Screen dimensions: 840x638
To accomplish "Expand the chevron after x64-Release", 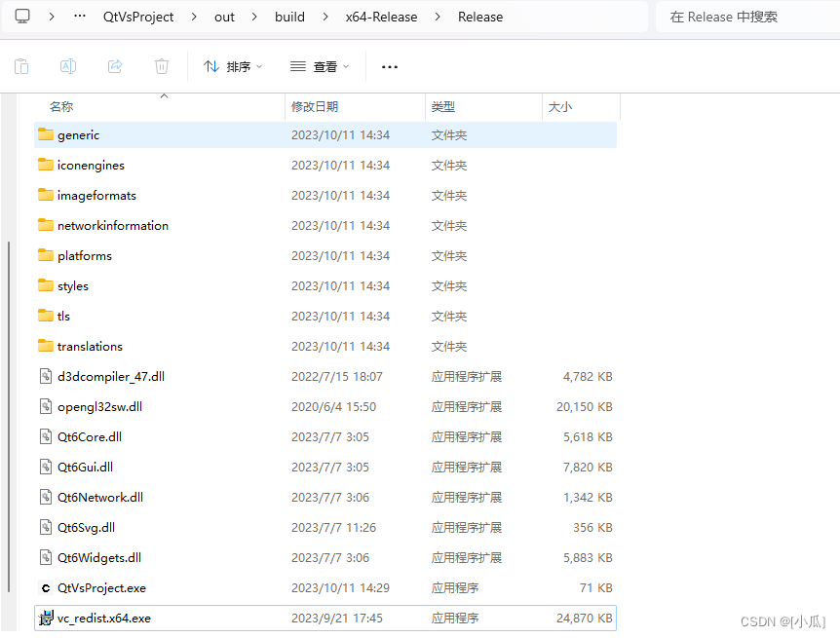I will [438, 17].
